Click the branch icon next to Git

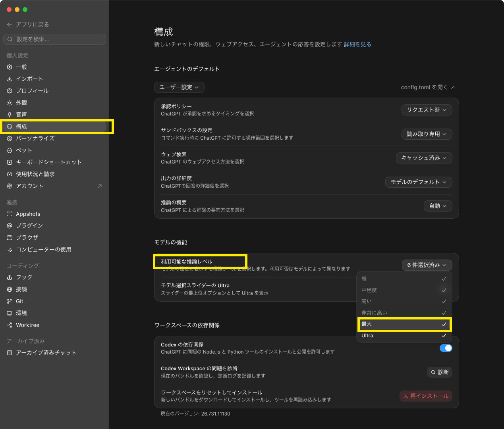pos(10,301)
